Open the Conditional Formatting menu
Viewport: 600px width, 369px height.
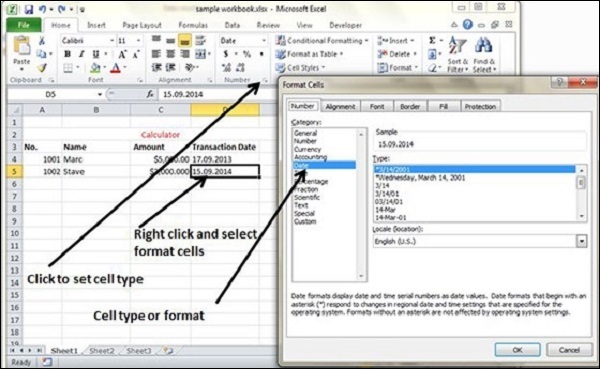point(322,40)
